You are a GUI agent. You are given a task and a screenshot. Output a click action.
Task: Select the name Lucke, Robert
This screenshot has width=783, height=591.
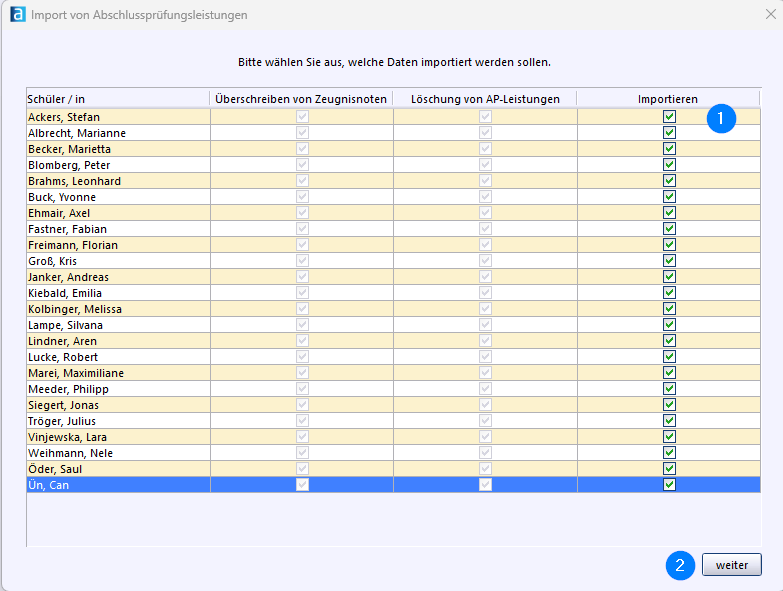pyautogui.click(x=63, y=356)
